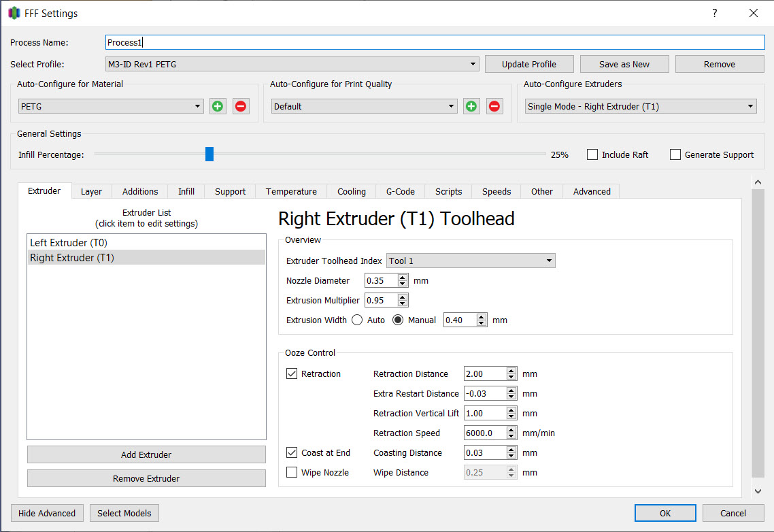Enable the Include Raft checkbox
The height and width of the screenshot is (532, 774).
pos(592,154)
